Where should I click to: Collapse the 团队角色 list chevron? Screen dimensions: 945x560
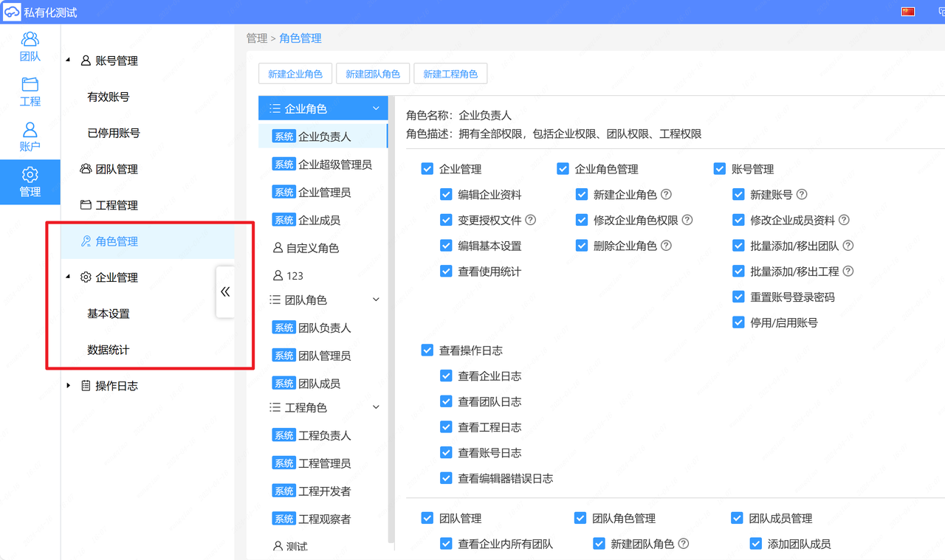[x=376, y=300]
